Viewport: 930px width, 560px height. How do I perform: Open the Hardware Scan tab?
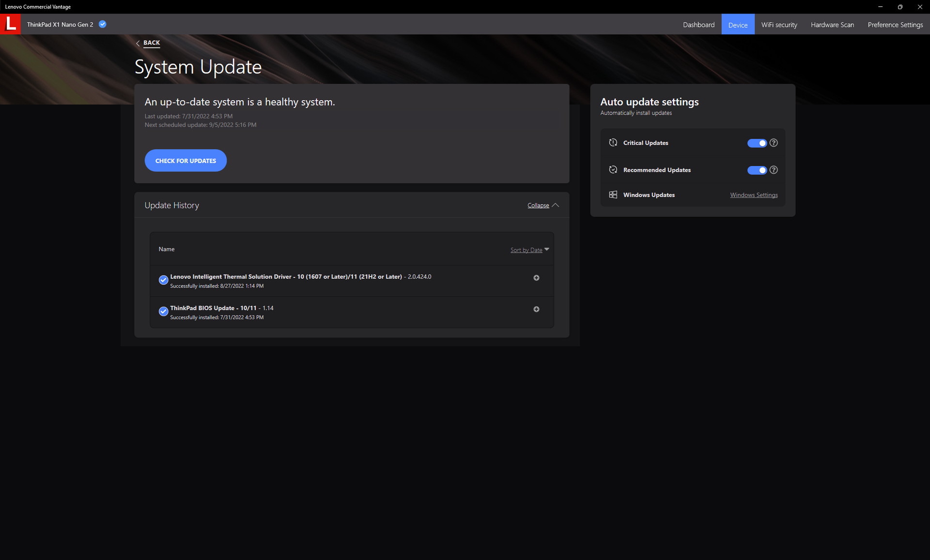pyautogui.click(x=832, y=25)
